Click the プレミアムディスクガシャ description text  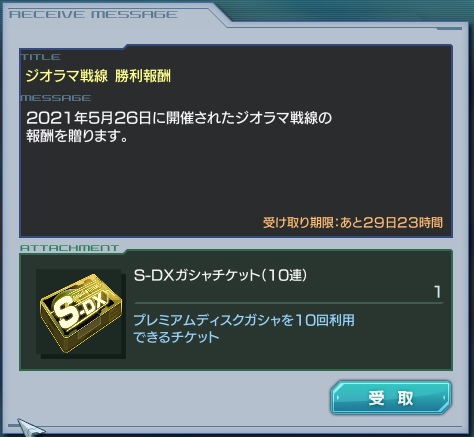click(x=244, y=320)
